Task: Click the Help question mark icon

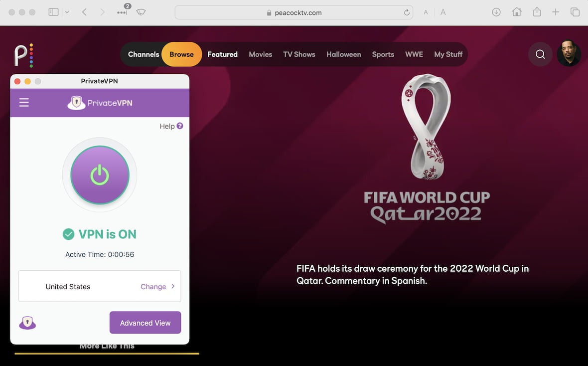Action: point(180,126)
